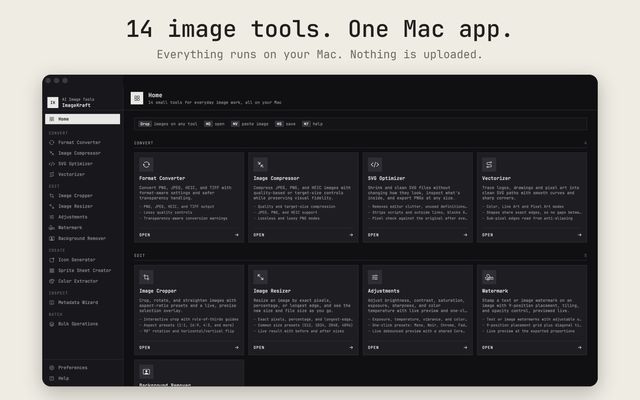The image size is (640, 400).
Task: Click the Image Resizer card title
Action: [x=272, y=291]
